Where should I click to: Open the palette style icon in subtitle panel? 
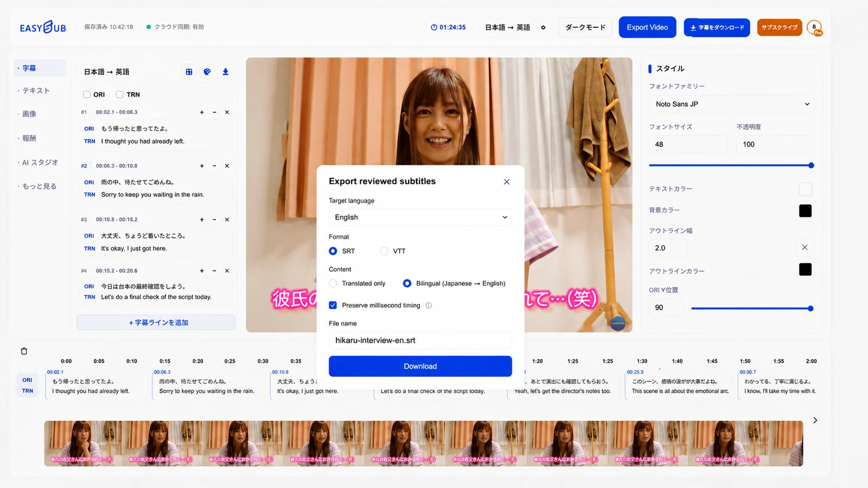[x=207, y=72]
